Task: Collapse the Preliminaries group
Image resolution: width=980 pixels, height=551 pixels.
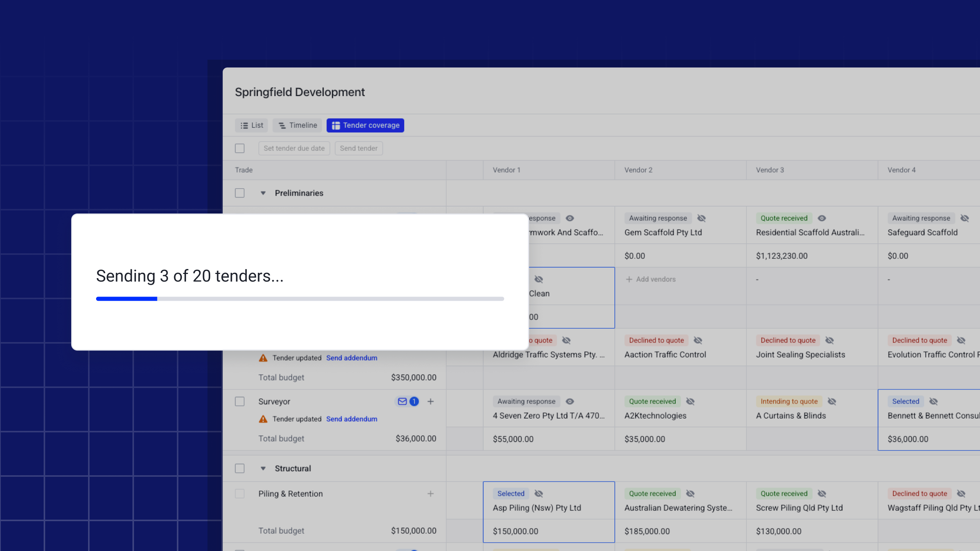Action: (263, 193)
